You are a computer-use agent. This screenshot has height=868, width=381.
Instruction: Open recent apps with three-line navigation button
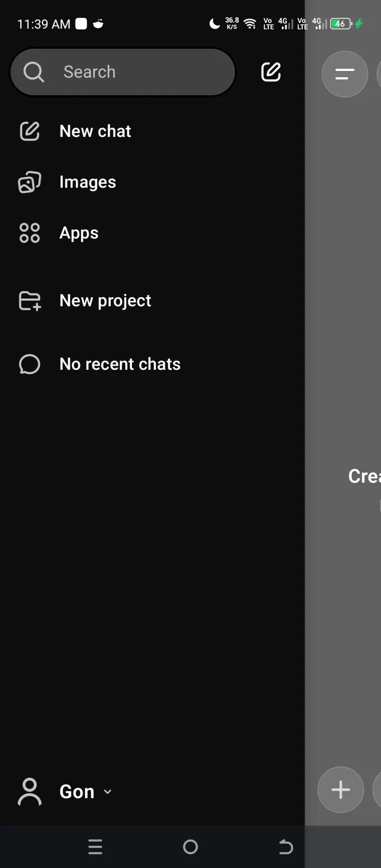coord(95,847)
